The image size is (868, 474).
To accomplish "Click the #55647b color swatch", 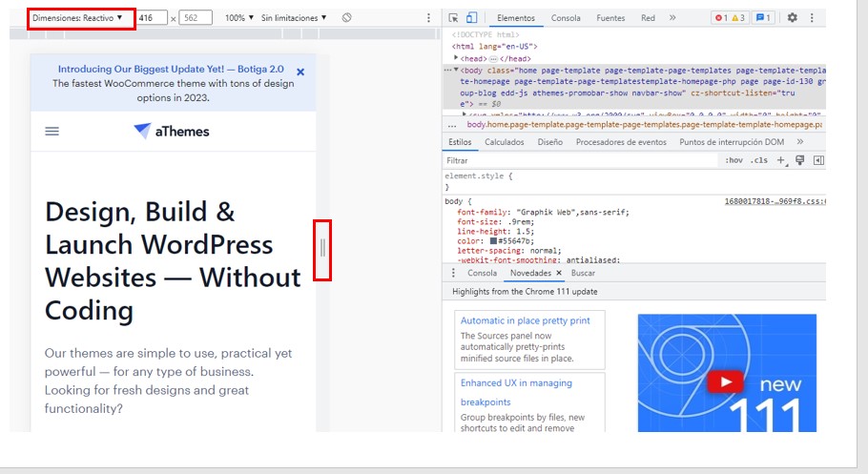I will (493, 241).
